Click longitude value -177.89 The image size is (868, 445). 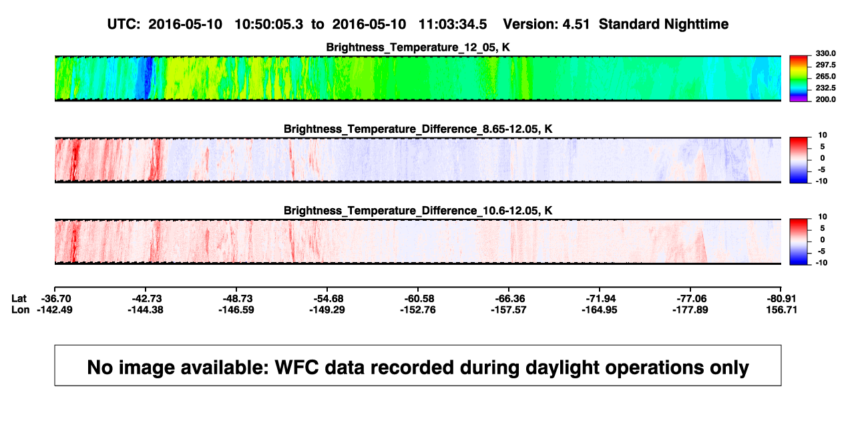coord(691,310)
